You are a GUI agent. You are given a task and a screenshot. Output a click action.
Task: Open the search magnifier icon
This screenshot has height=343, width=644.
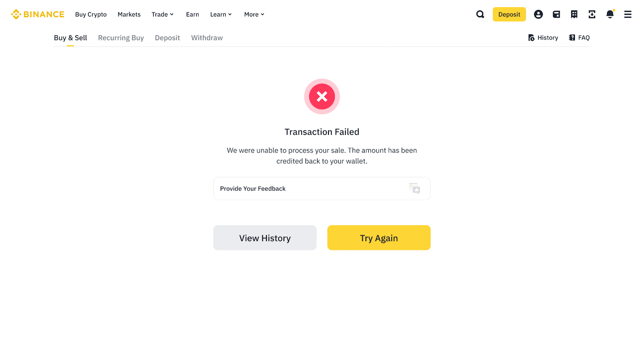pos(480,14)
